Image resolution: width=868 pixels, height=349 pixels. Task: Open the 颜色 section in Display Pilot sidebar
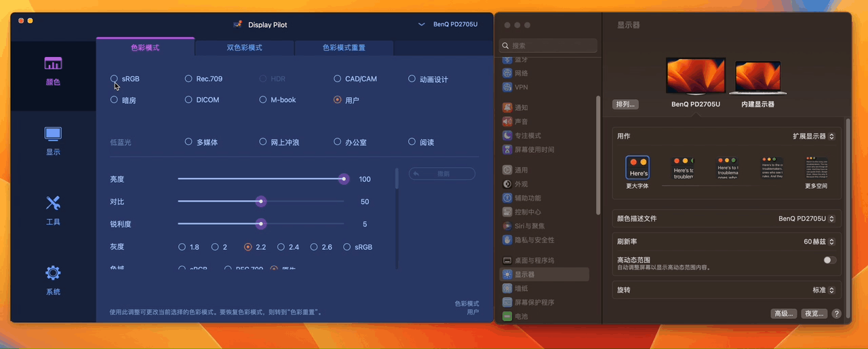coord(53,71)
